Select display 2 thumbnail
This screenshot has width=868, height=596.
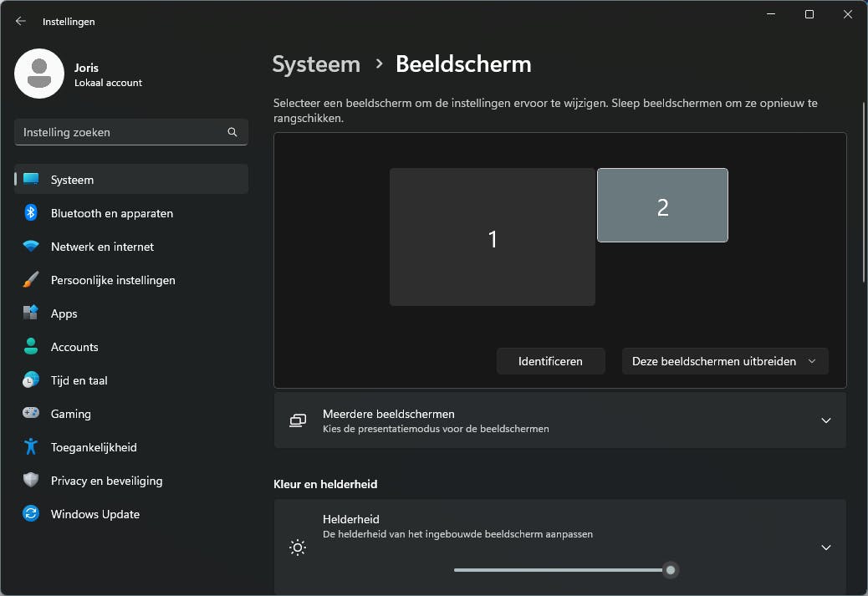click(662, 206)
